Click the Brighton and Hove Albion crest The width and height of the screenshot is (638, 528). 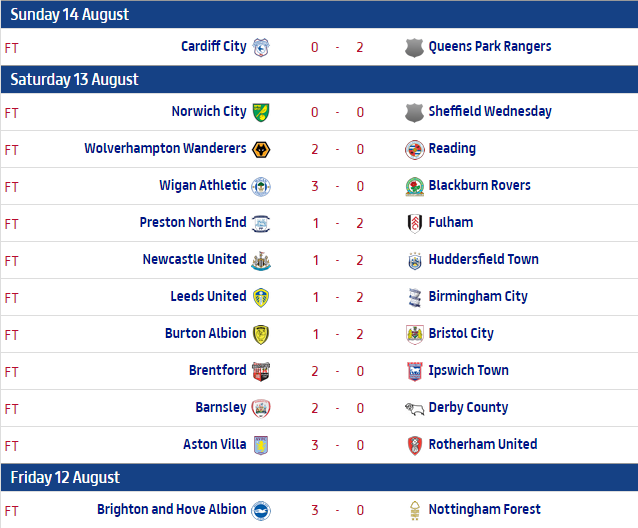(261, 510)
